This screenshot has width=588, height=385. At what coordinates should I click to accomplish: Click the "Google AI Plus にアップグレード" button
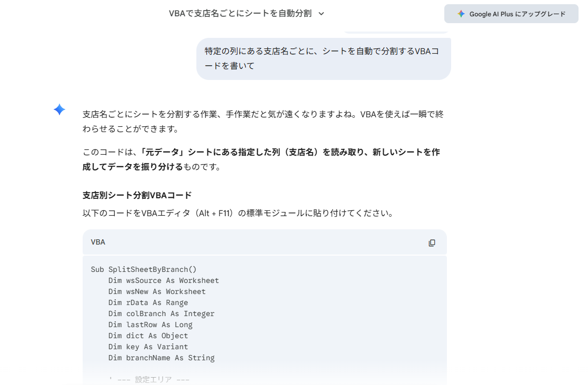(511, 14)
